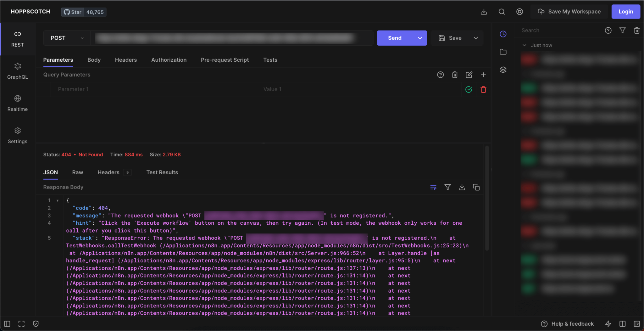Collapse the Just now history group
This screenshot has height=331, width=644.
(x=525, y=45)
